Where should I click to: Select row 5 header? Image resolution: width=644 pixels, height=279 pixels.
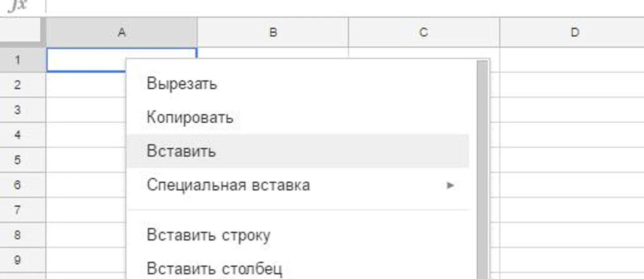[17, 160]
